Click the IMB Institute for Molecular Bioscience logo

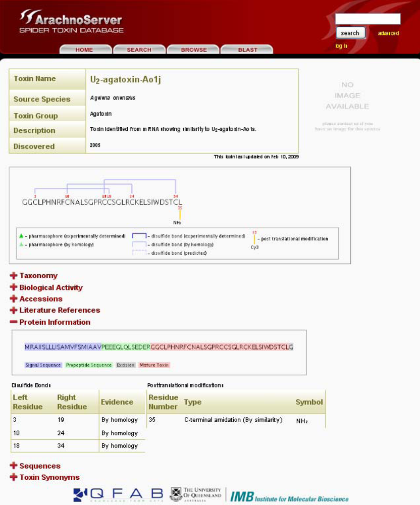pyautogui.click(x=289, y=496)
